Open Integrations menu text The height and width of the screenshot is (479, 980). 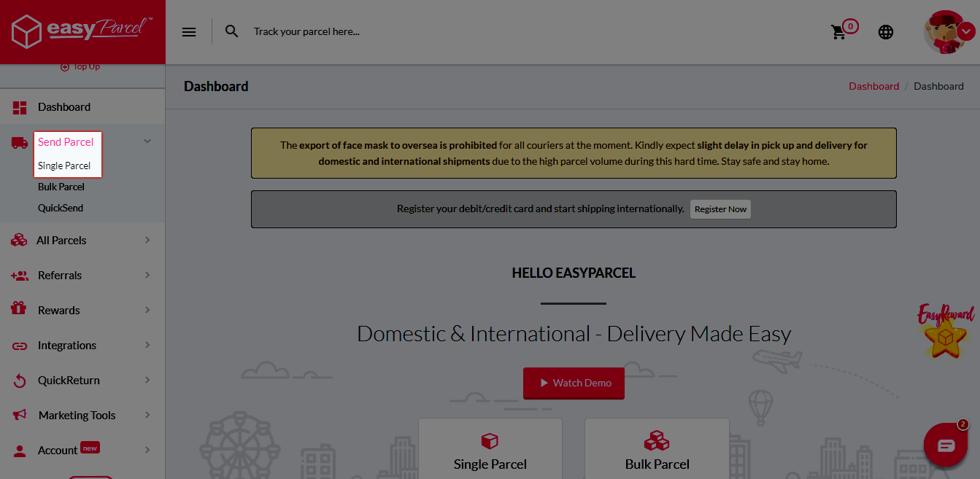coord(67,346)
